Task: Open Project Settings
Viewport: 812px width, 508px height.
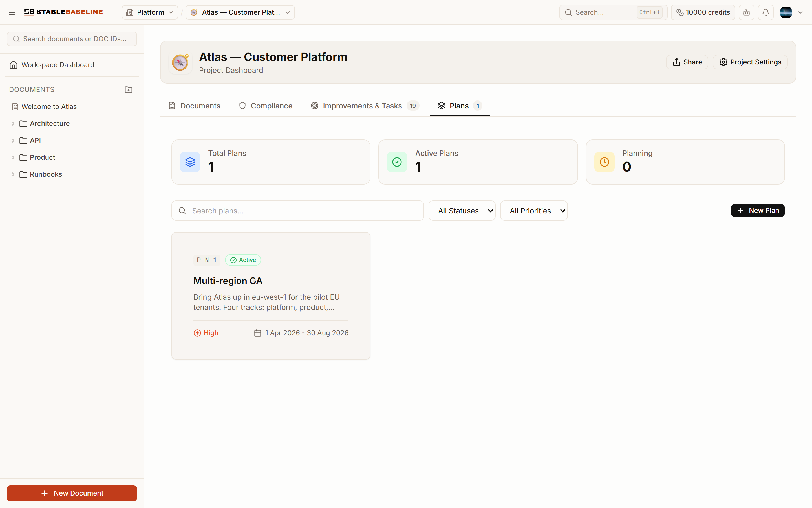Action: [750, 62]
